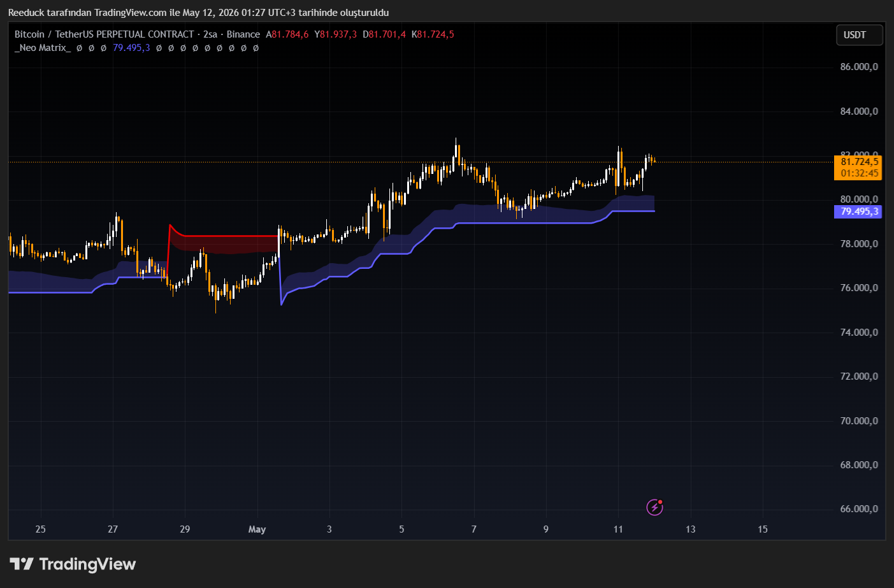Viewport: 894px width, 588px height.
Task: Click the lightning bolt event icon
Action: coord(655,507)
